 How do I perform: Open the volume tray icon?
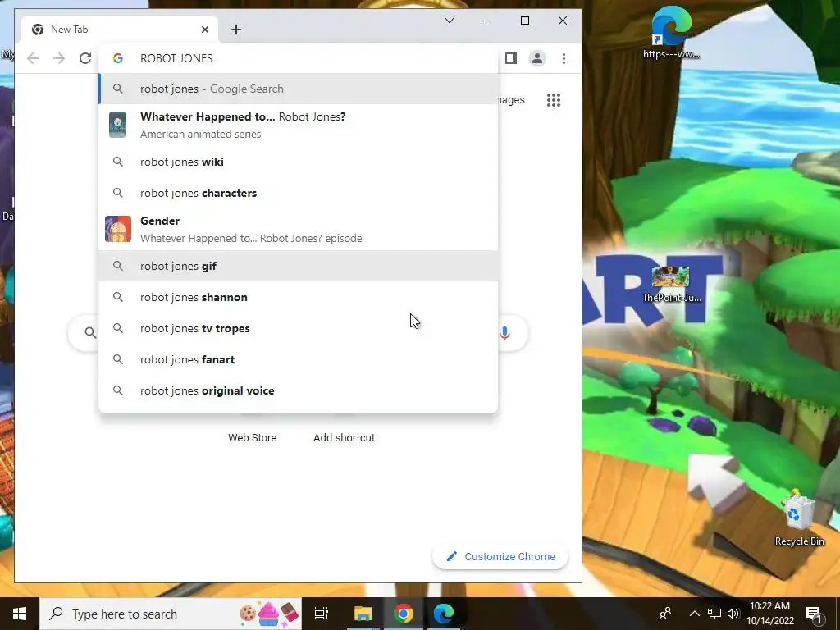pyautogui.click(x=733, y=614)
